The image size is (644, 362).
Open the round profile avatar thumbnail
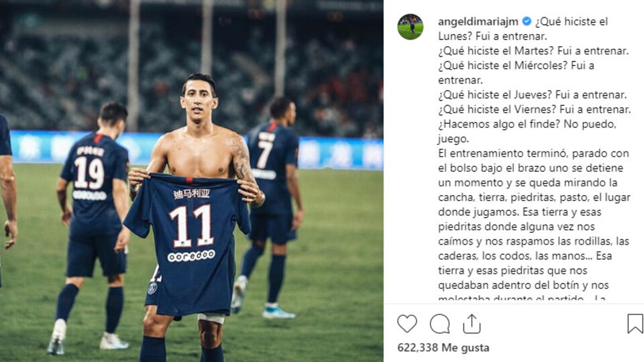pos(411,27)
